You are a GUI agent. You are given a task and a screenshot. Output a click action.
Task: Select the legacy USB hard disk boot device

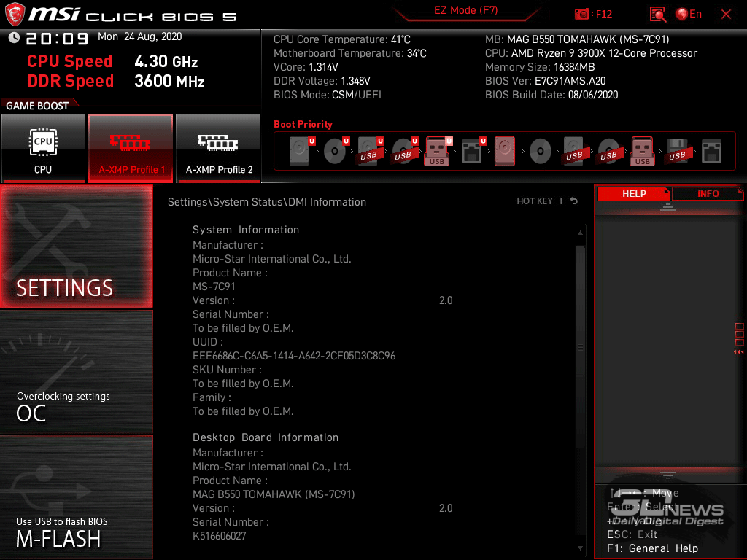tap(574, 151)
